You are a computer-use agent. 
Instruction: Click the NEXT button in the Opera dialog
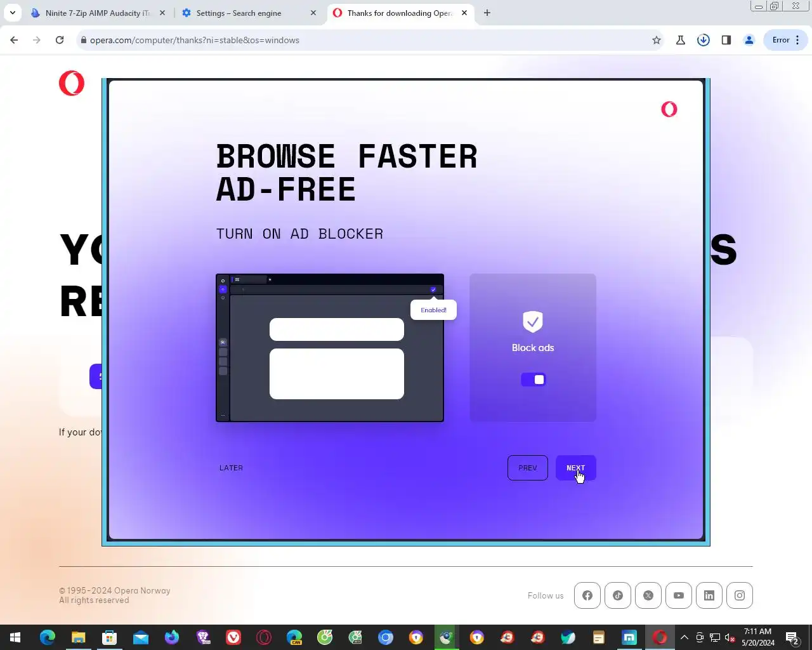(575, 468)
